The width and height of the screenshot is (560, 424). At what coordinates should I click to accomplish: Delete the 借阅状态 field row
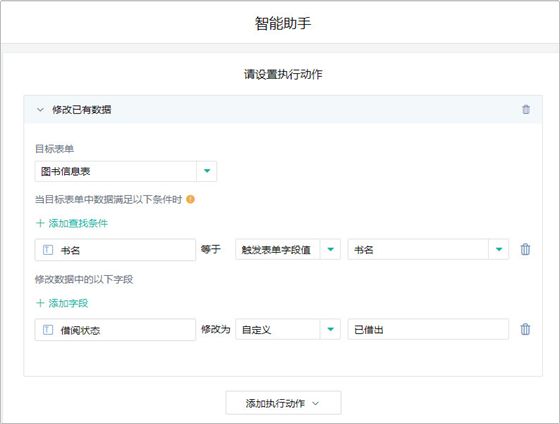(525, 329)
